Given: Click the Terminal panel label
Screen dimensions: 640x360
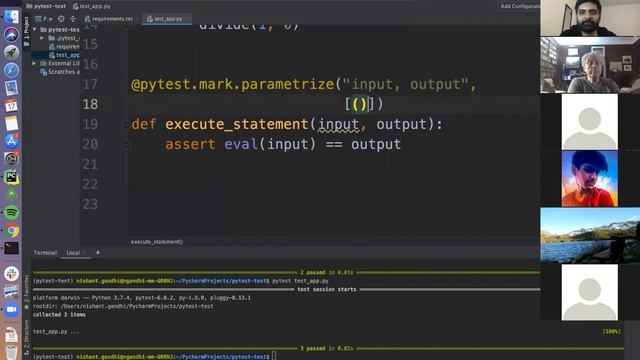Looking at the screenshot, I should [45, 253].
